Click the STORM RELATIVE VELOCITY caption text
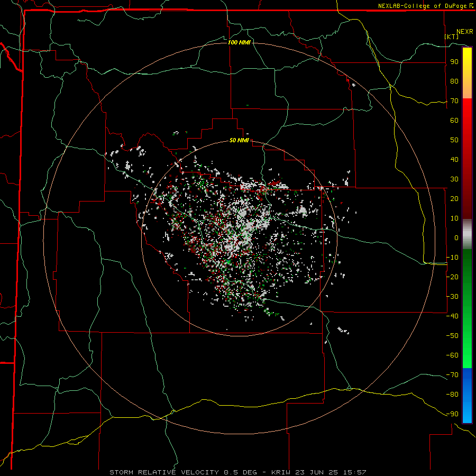Viewport: 476px width, 476px height. pos(166,472)
